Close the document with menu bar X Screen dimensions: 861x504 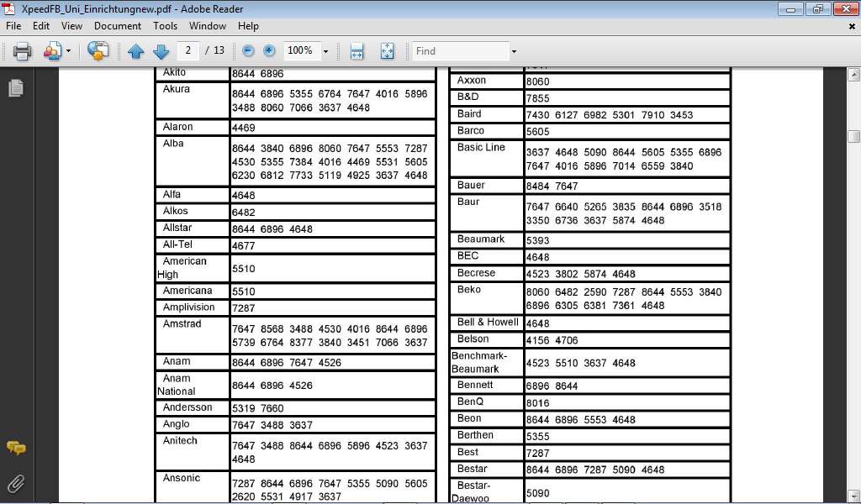click(x=853, y=26)
